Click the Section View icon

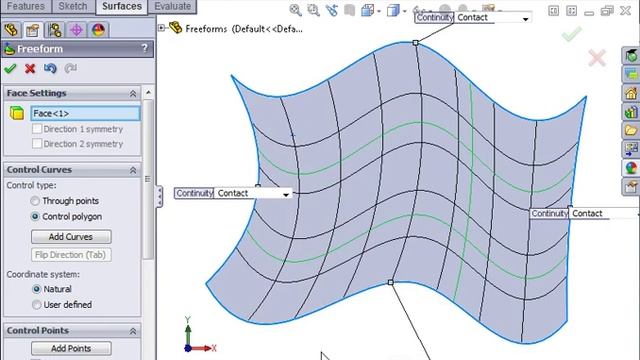click(349, 10)
